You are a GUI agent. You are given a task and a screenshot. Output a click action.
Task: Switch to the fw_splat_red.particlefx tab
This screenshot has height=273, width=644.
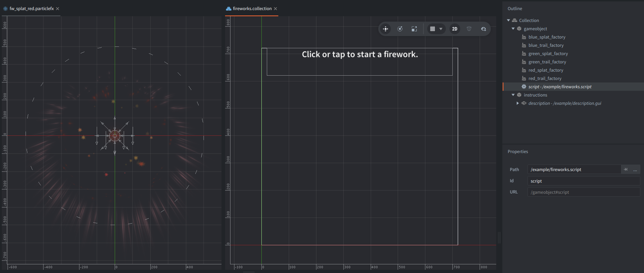32,9
